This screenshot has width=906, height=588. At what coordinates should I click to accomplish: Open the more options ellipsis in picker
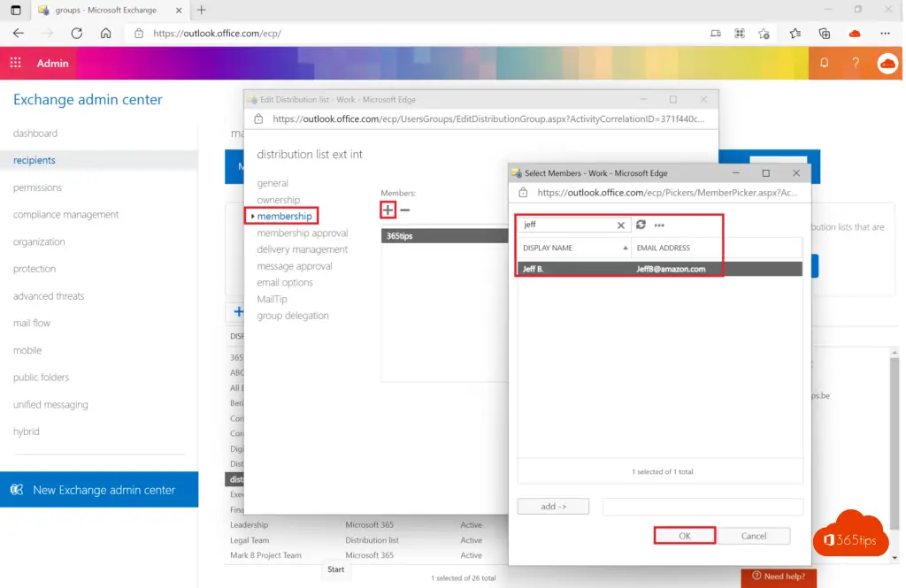pos(659,225)
